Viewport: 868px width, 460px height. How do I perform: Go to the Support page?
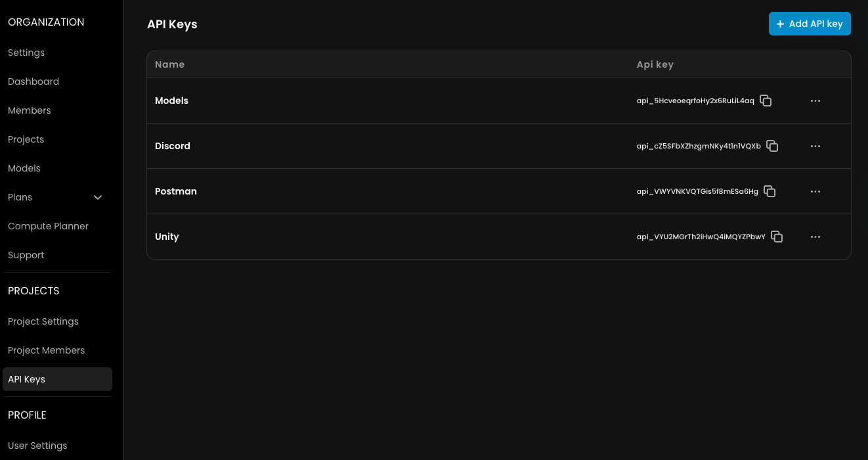(26, 255)
